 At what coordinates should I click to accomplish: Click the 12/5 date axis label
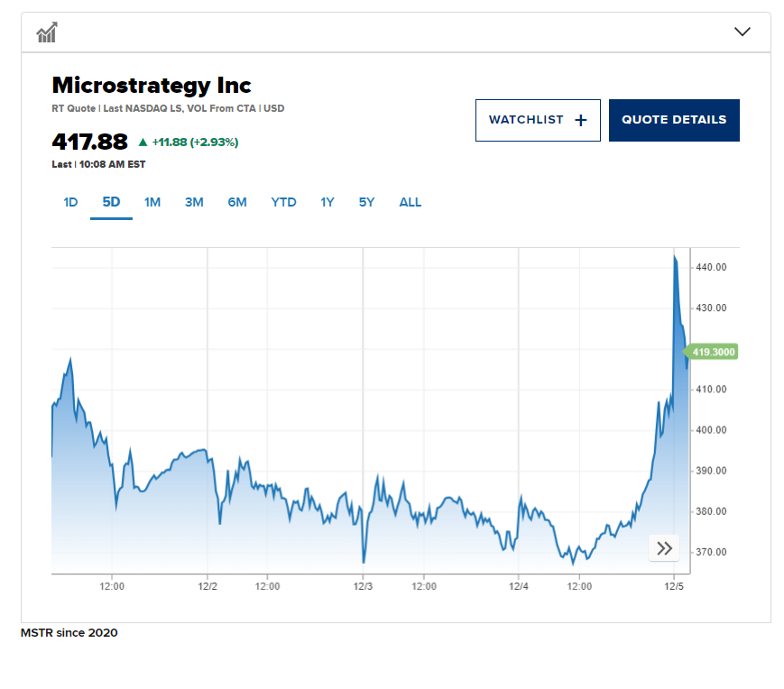[674, 586]
